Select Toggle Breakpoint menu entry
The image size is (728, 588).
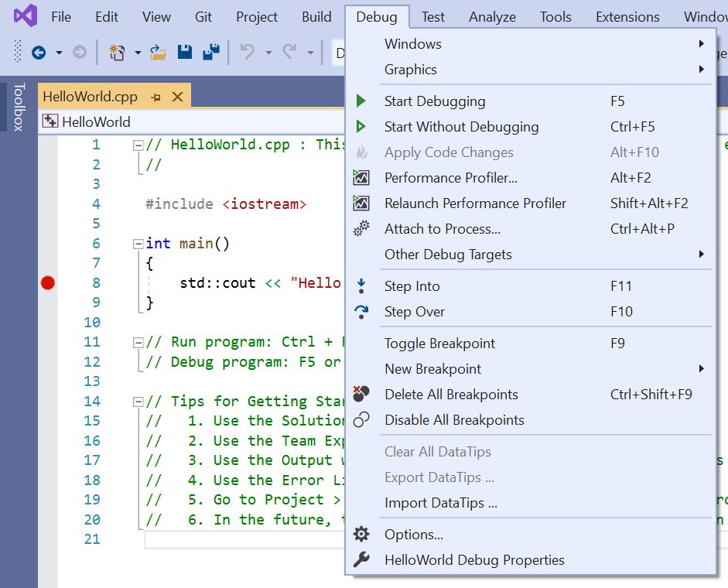pyautogui.click(x=439, y=344)
